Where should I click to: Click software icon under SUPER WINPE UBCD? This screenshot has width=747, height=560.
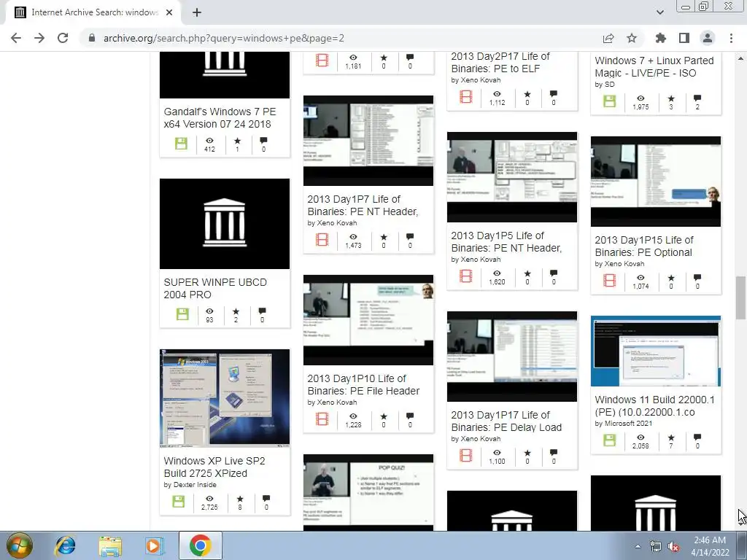pyautogui.click(x=182, y=314)
